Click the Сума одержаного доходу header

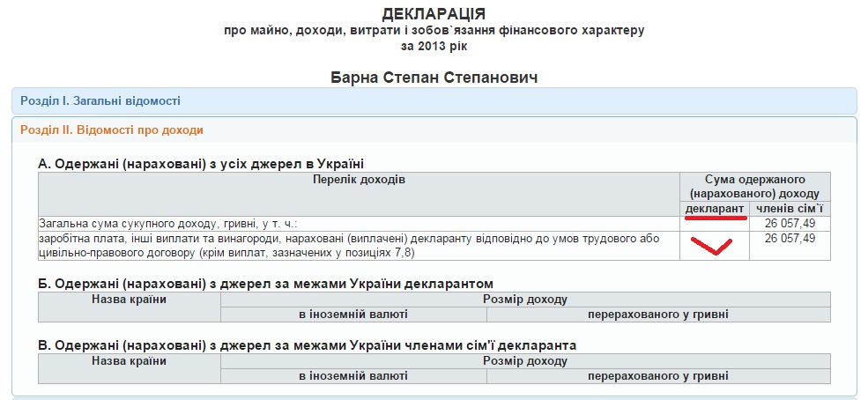tap(755, 187)
